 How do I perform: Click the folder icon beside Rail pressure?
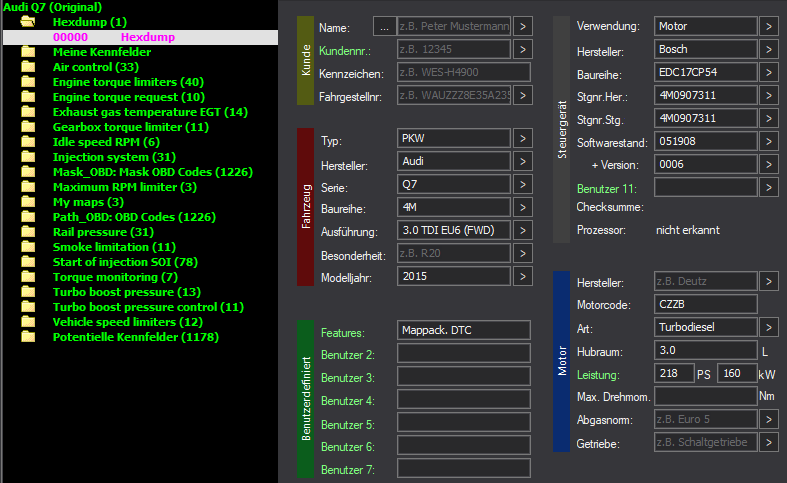coord(28,232)
